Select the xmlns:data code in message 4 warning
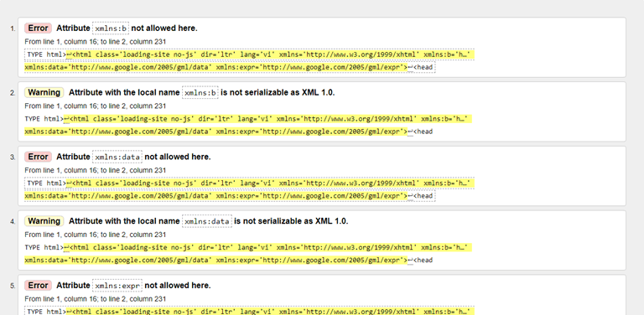The height and width of the screenshot is (315, 644). click(x=207, y=221)
